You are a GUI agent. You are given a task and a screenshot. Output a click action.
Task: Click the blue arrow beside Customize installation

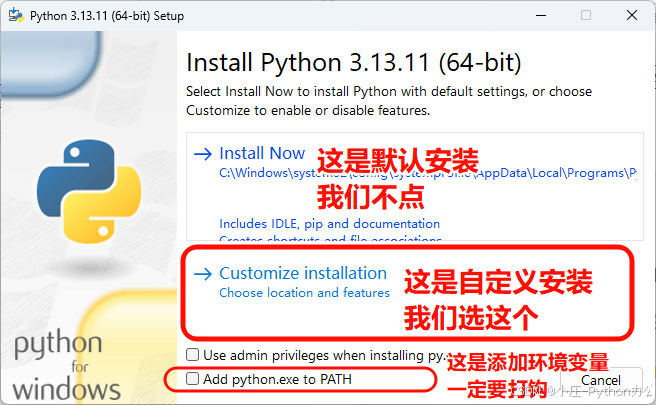203,274
